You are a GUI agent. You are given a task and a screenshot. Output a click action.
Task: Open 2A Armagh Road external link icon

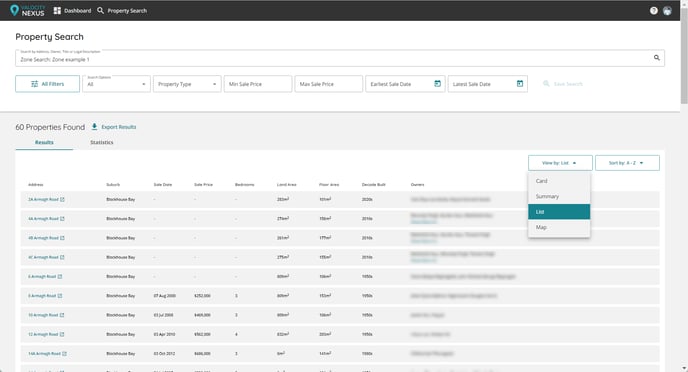[62, 200]
